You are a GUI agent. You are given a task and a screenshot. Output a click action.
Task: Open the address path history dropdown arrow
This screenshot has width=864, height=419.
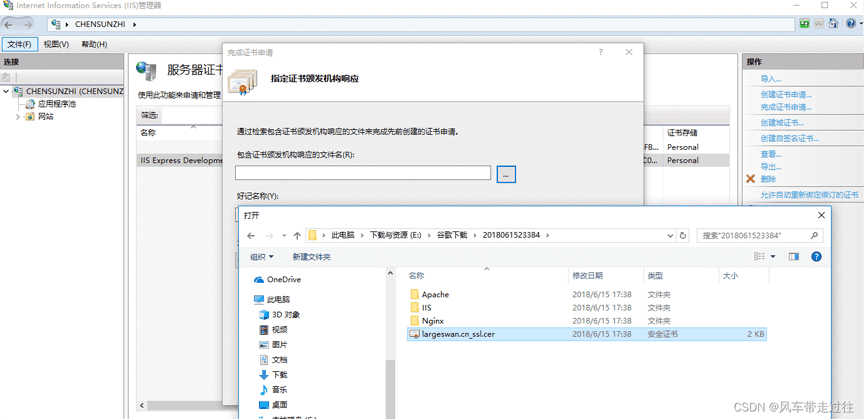click(671, 235)
